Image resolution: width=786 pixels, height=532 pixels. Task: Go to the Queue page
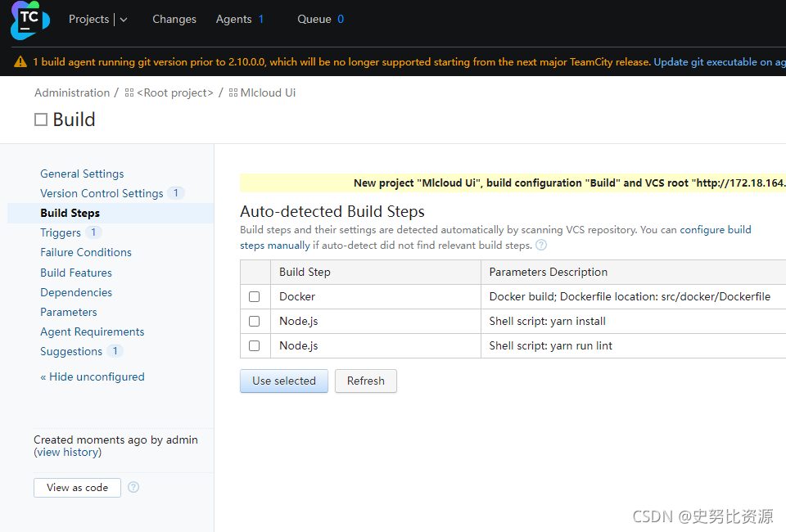(314, 20)
